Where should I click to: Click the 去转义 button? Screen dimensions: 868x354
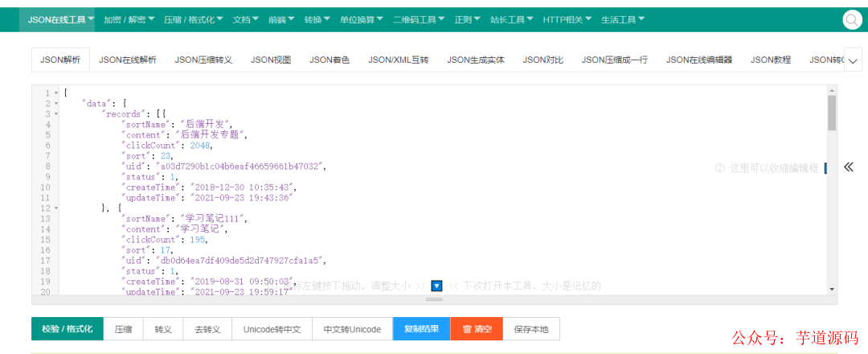click(207, 329)
